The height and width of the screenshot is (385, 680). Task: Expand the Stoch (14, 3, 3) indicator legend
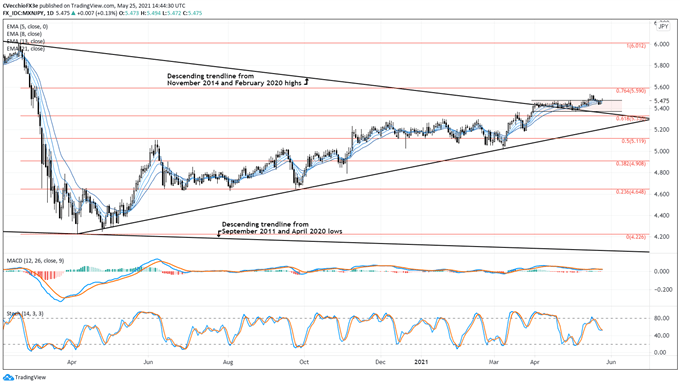pos(25,313)
